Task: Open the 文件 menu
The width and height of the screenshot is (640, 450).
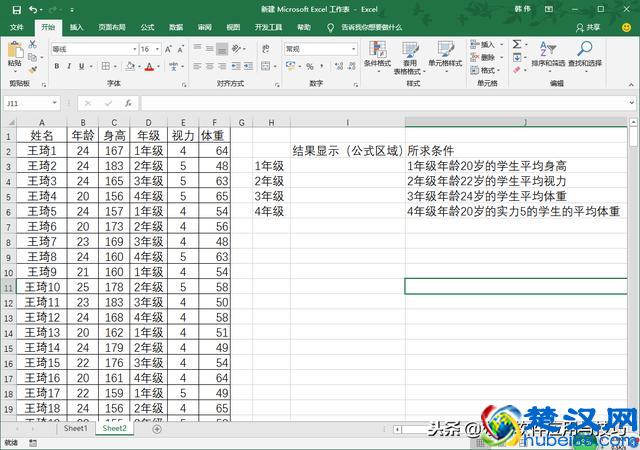Action: click(17, 27)
